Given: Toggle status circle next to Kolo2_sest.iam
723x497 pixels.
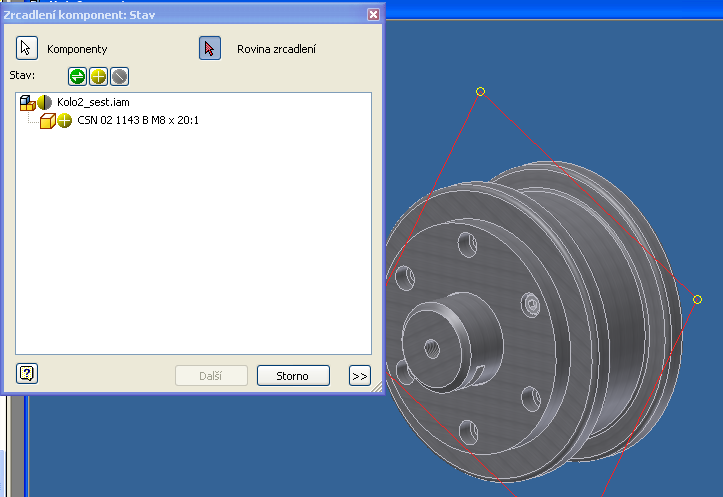Looking at the screenshot, I should [x=44, y=102].
